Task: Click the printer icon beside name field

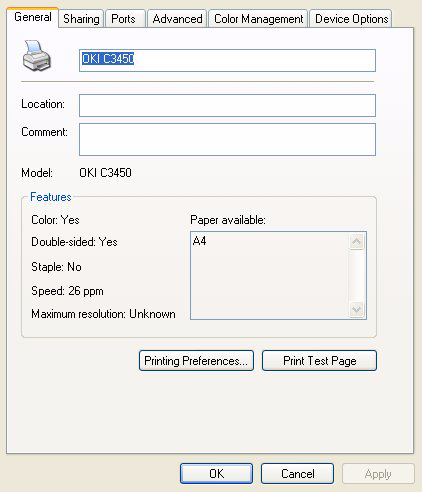Action: pyautogui.click(x=37, y=56)
